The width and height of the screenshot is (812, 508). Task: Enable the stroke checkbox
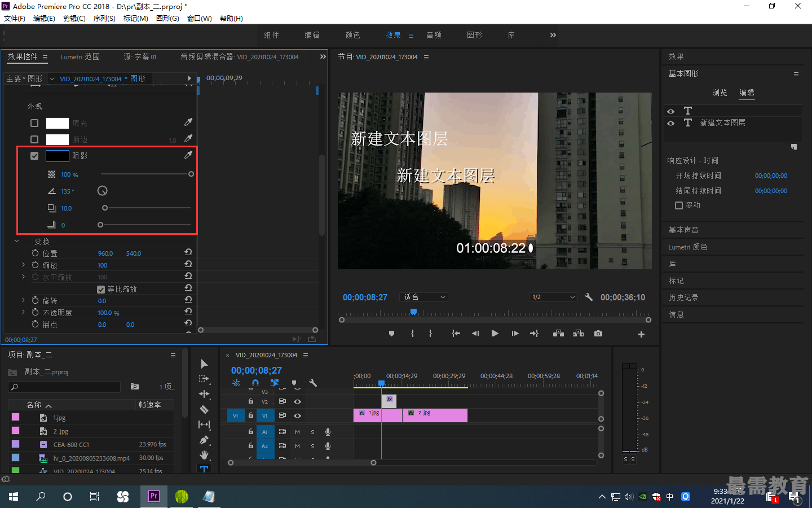(x=34, y=139)
